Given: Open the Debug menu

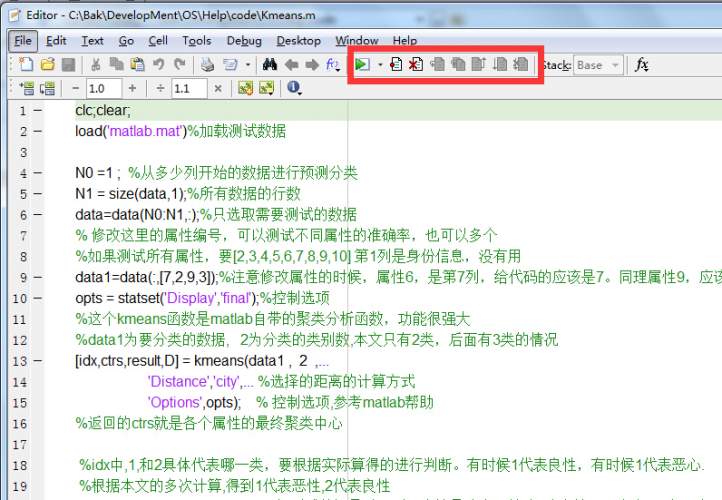Looking at the screenshot, I should (x=244, y=40).
